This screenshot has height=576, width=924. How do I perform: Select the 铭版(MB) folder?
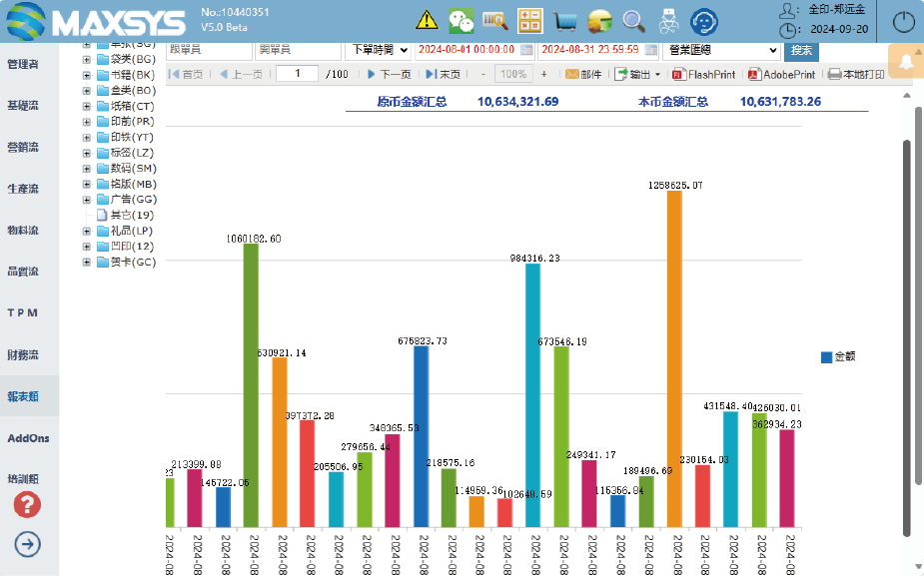(126, 185)
